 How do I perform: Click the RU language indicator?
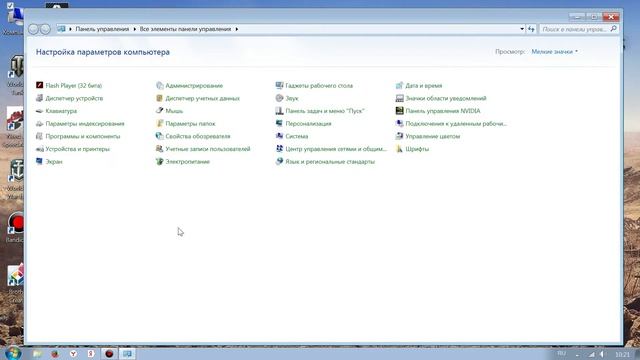click(562, 353)
